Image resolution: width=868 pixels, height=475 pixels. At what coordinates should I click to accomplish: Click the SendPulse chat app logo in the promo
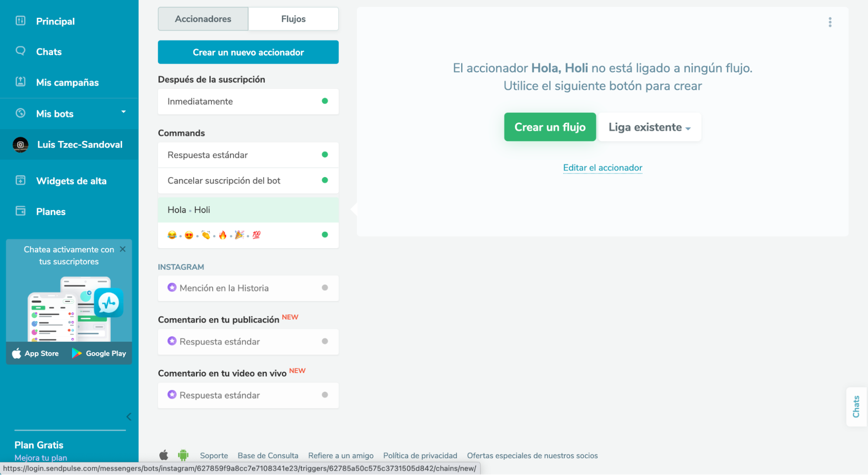(109, 302)
